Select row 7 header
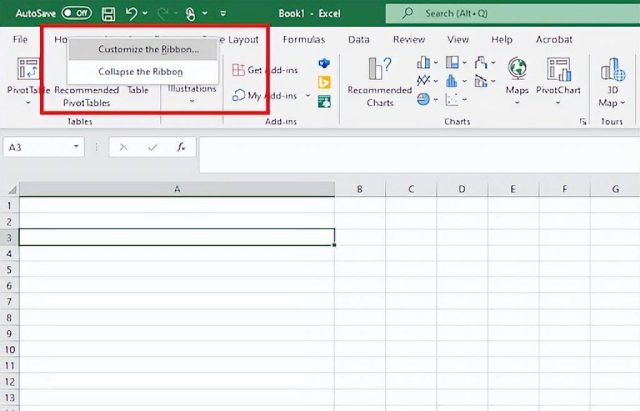The image size is (640, 411). click(9, 302)
